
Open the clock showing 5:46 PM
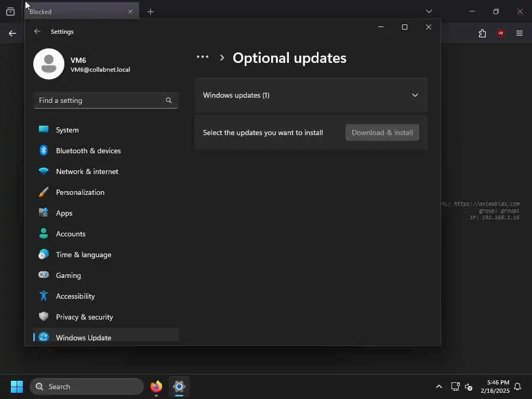pos(495,387)
